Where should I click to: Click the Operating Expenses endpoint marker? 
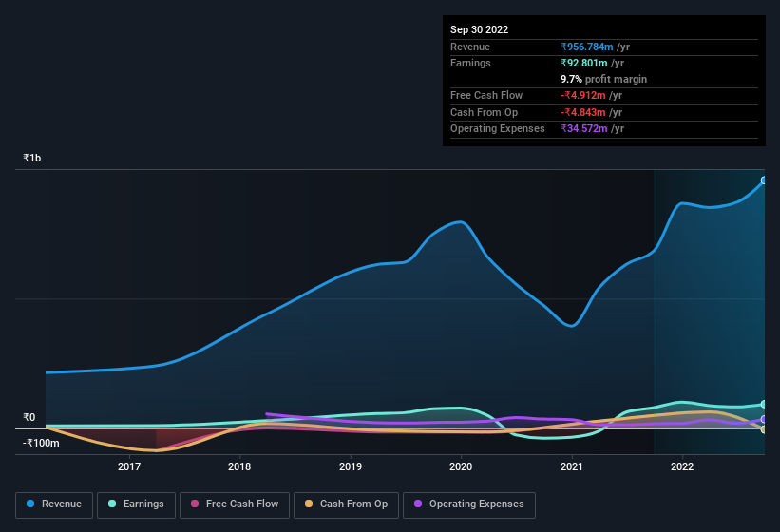click(764, 419)
